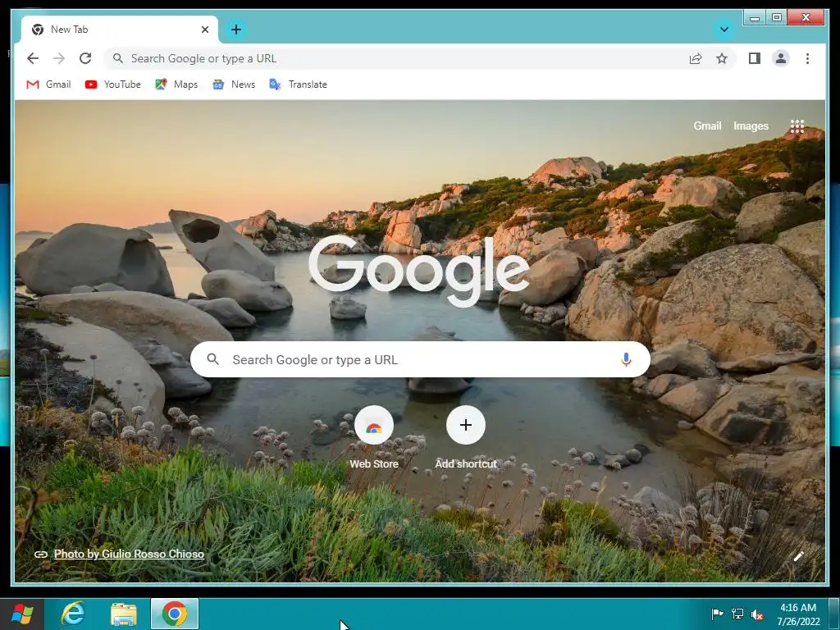
Task: Open the profile avatar menu
Action: (781, 58)
